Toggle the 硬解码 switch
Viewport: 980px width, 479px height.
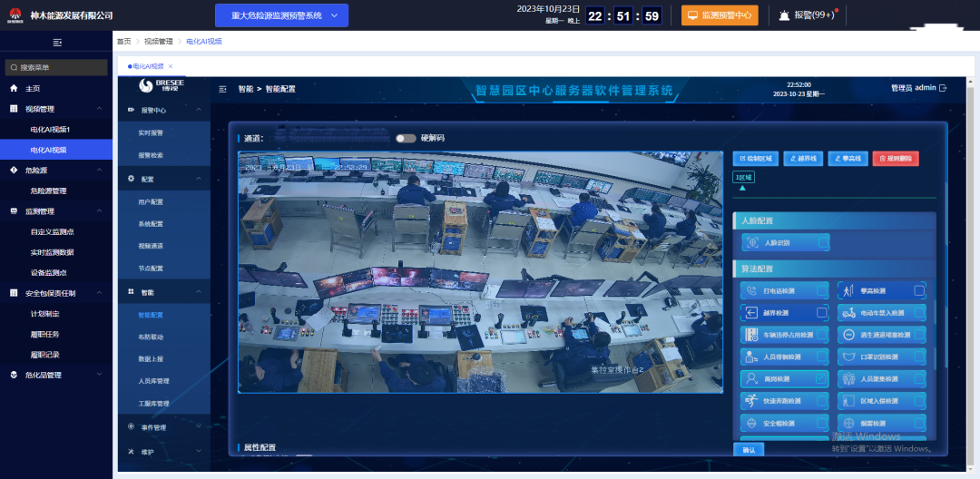(405, 138)
